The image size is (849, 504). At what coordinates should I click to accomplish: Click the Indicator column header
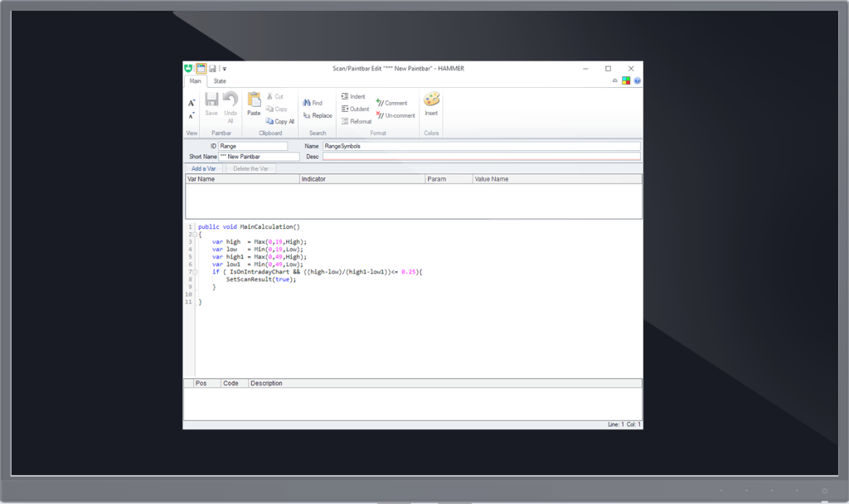coord(362,179)
